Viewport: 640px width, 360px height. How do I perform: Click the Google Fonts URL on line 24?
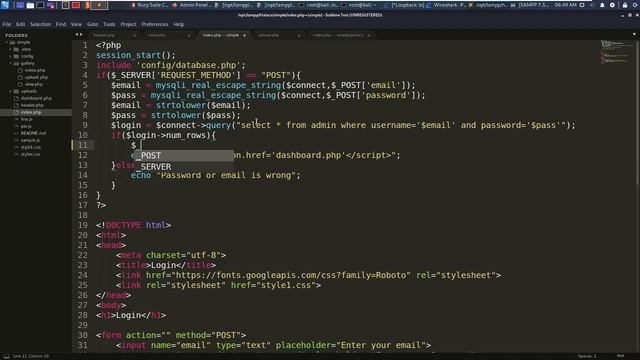[291, 275]
